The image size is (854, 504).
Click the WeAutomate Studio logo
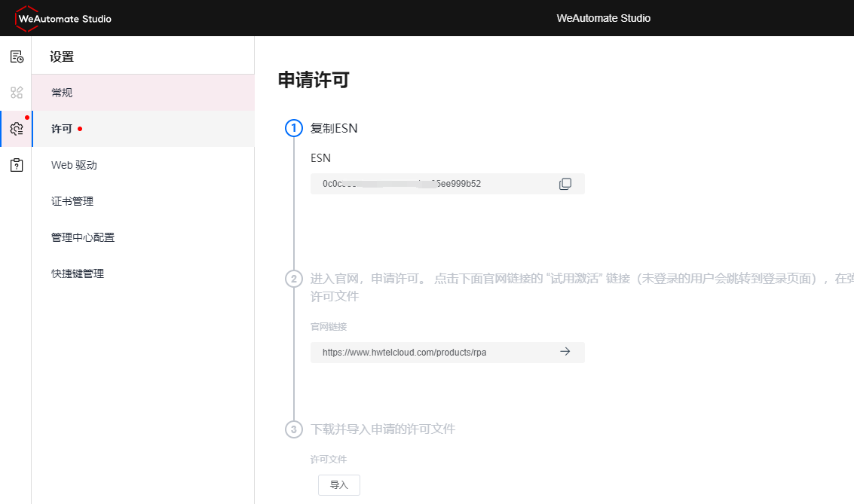(x=63, y=19)
